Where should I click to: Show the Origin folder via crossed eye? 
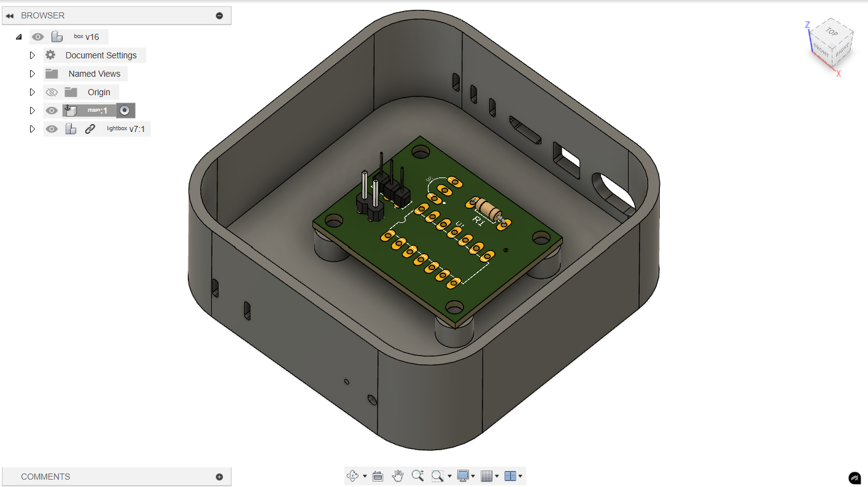52,92
